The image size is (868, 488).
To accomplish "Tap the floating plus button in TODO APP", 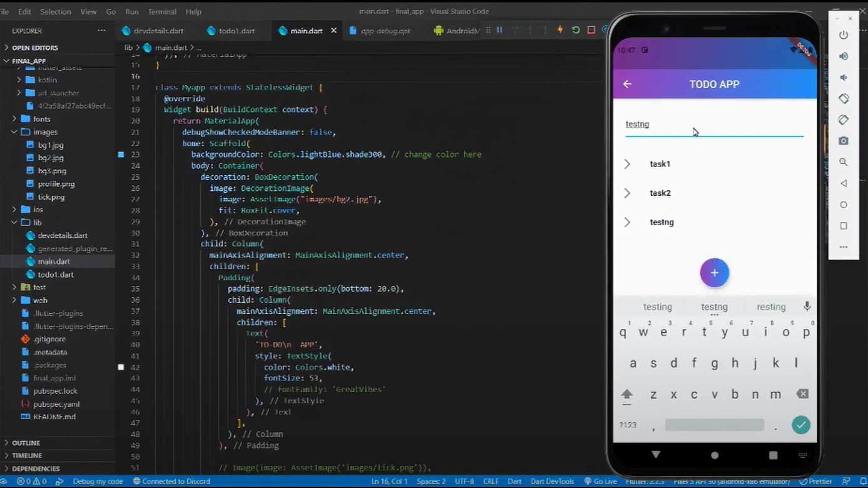I will click(x=714, y=273).
